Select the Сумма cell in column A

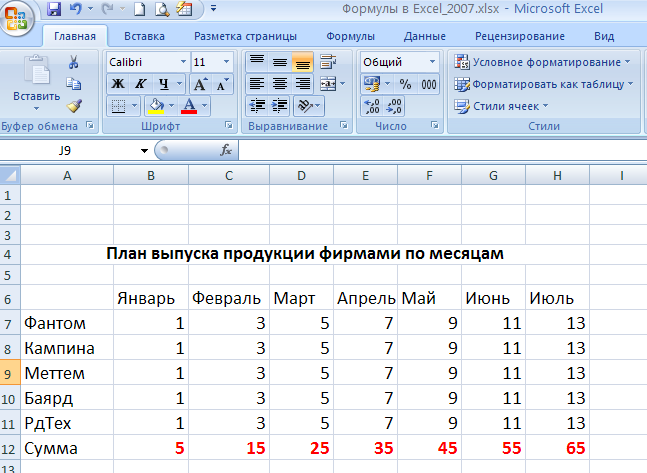[x=67, y=448]
